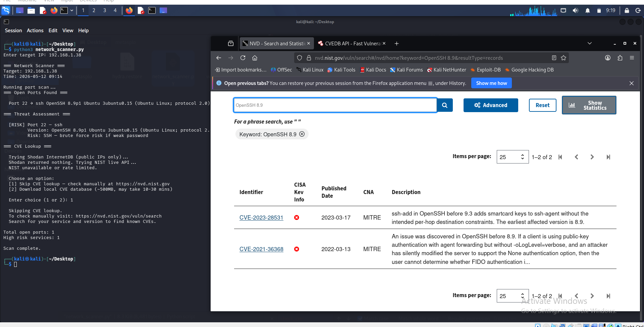Switch to workspace 2 in the panel
Image resolution: width=644 pixels, height=327 pixels.
coord(94,10)
